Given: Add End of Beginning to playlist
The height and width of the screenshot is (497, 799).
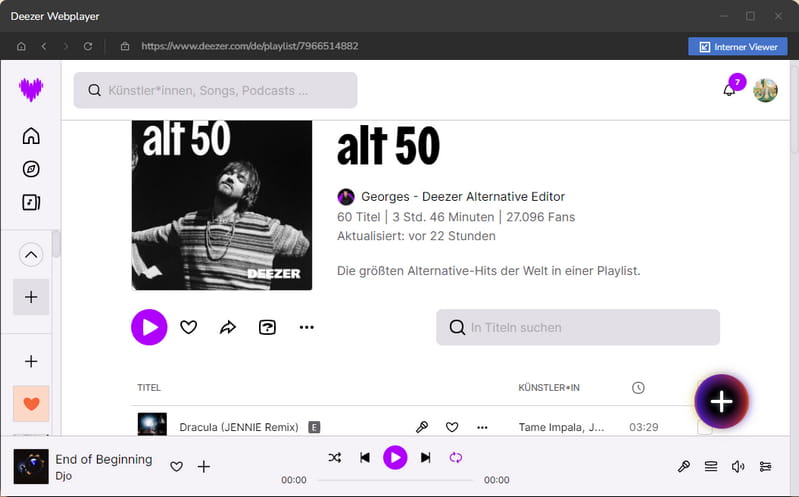Looking at the screenshot, I should 204,466.
